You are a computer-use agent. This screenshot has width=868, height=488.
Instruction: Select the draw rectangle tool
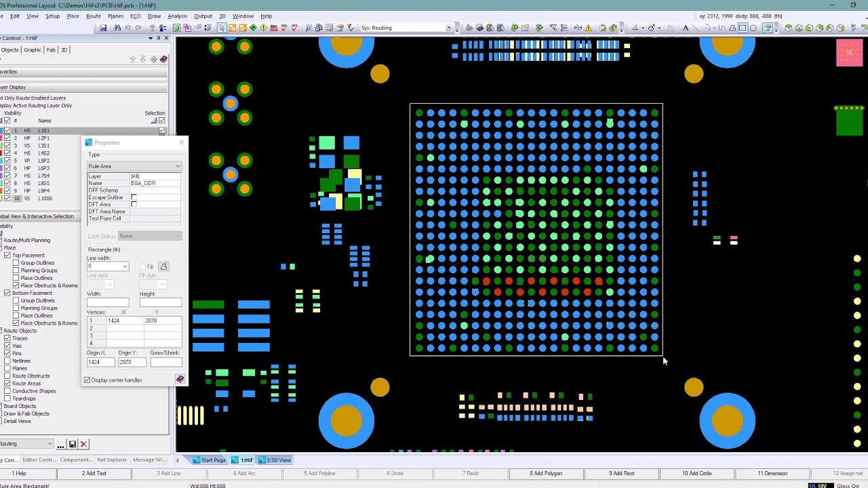click(x=743, y=28)
